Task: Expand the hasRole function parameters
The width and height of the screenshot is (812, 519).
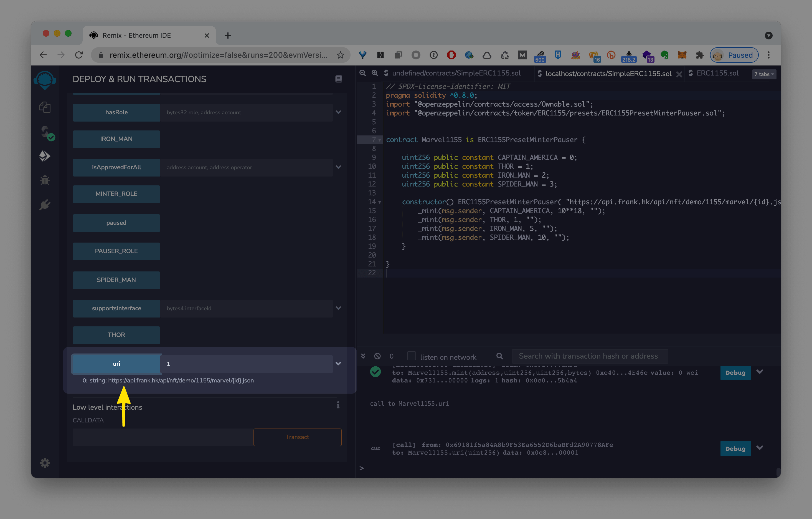Action: (x=338, y=112)
